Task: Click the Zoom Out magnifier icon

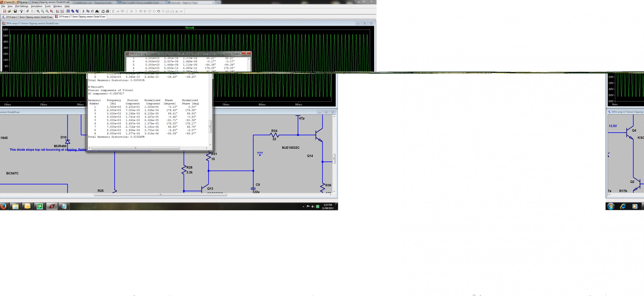Action: tap(47, 11)
